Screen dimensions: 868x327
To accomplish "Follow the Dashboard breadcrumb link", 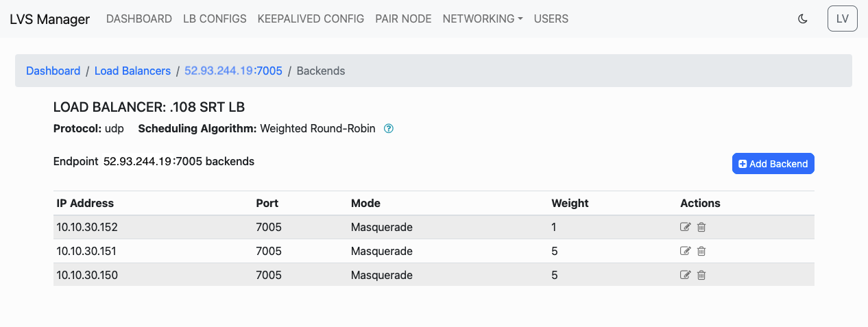I will (53, 71).
